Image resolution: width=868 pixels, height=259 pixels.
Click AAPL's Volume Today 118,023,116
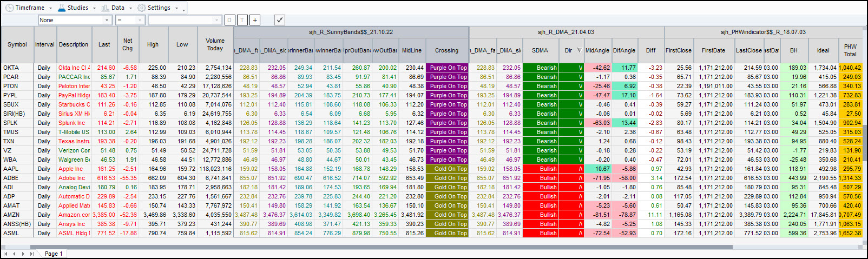(215, 169)
